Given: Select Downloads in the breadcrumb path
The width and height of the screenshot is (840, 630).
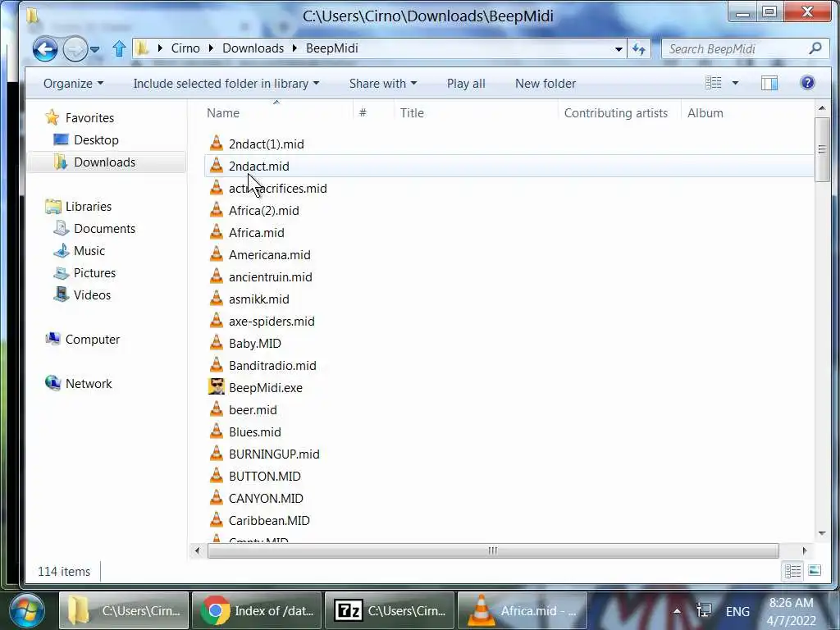Looking at the screenshot, I should pos(253,48).
